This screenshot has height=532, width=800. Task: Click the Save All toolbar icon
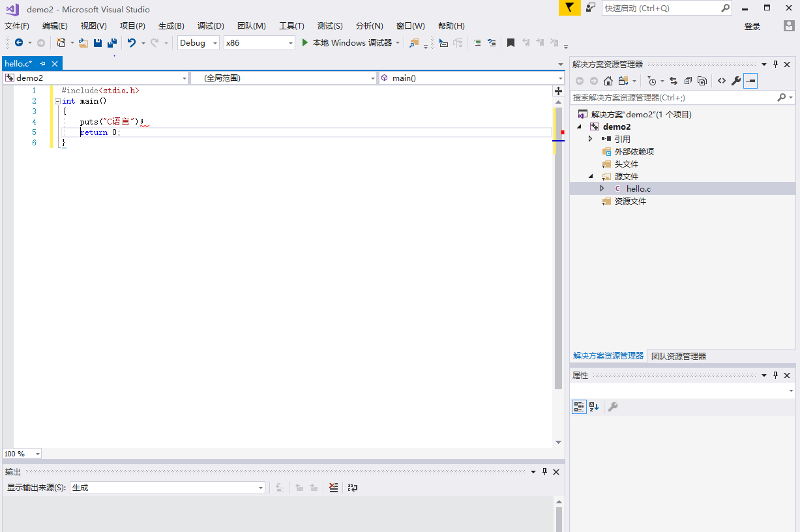[x=111, y=43]
